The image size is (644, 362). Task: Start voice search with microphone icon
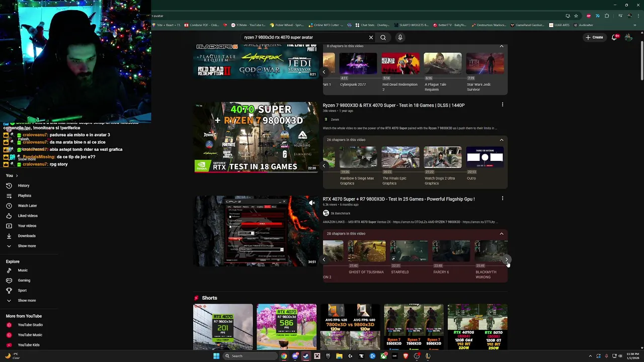tap(400, 37)
